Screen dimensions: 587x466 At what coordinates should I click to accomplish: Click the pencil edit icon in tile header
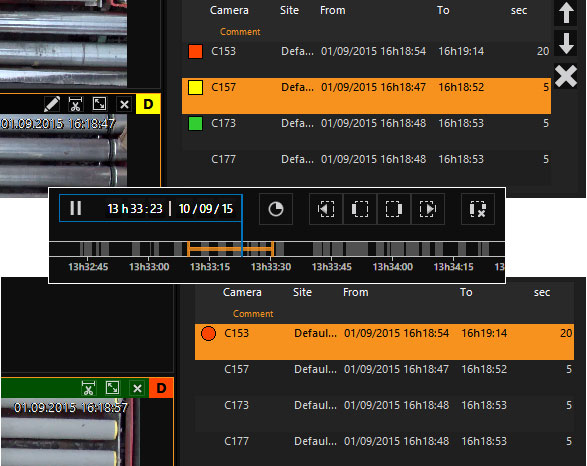click(52, 104)
